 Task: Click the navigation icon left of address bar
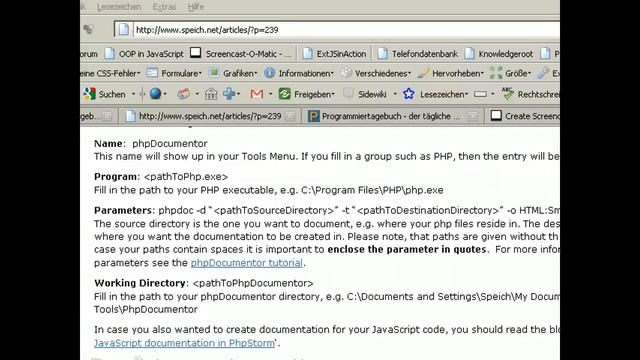coord(89,29)
